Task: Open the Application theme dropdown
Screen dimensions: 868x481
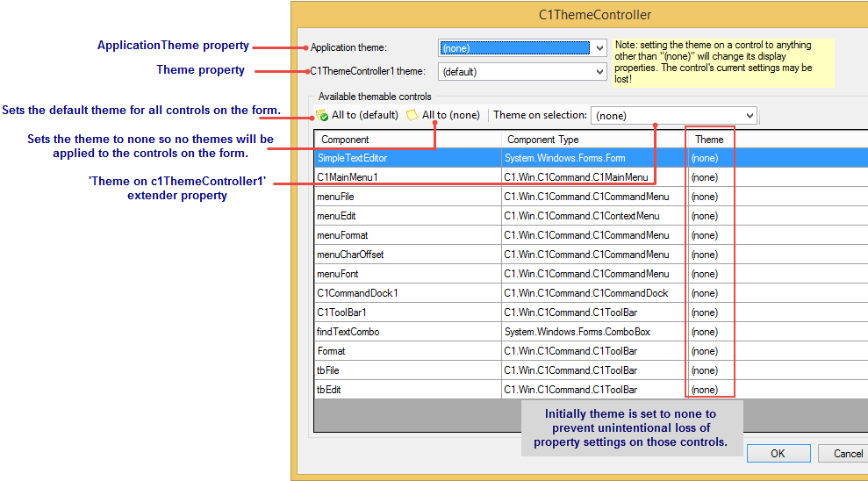Action: click(x=522, y=48)
